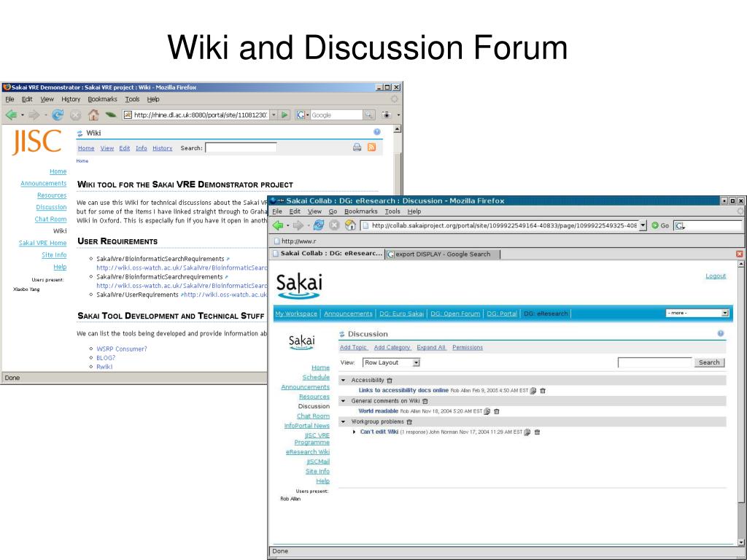
Task: Select the Sakai Collab: DG eResearch tab
Action: [328, 254]
